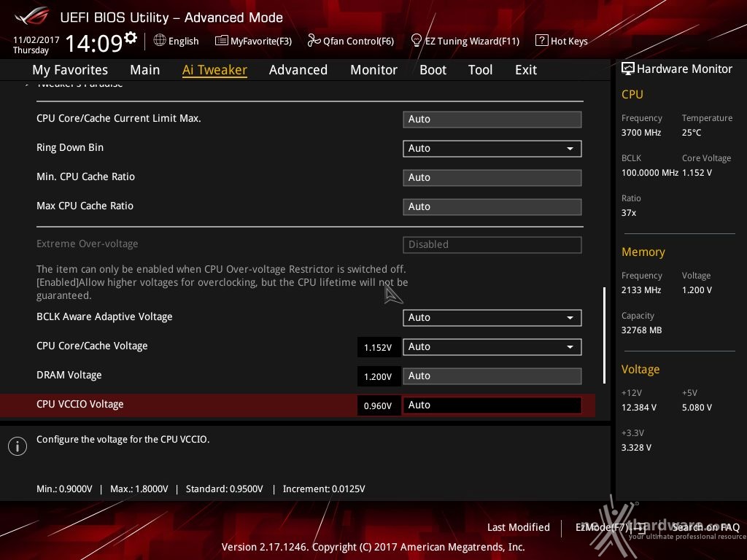Click the 1.152V reading beside CPU Core/Cache Voltage
The height and width of the screenshot is (560, 747).
(x=379, y=348)
